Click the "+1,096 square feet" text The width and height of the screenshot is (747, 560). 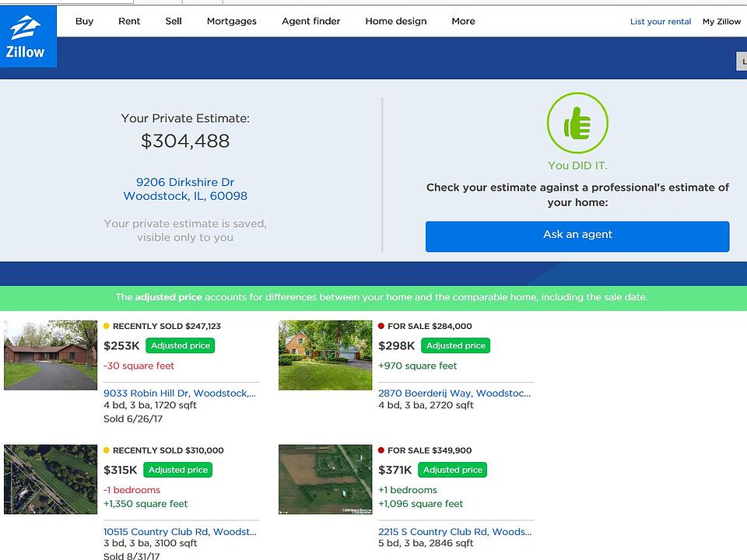coord(420,504)
